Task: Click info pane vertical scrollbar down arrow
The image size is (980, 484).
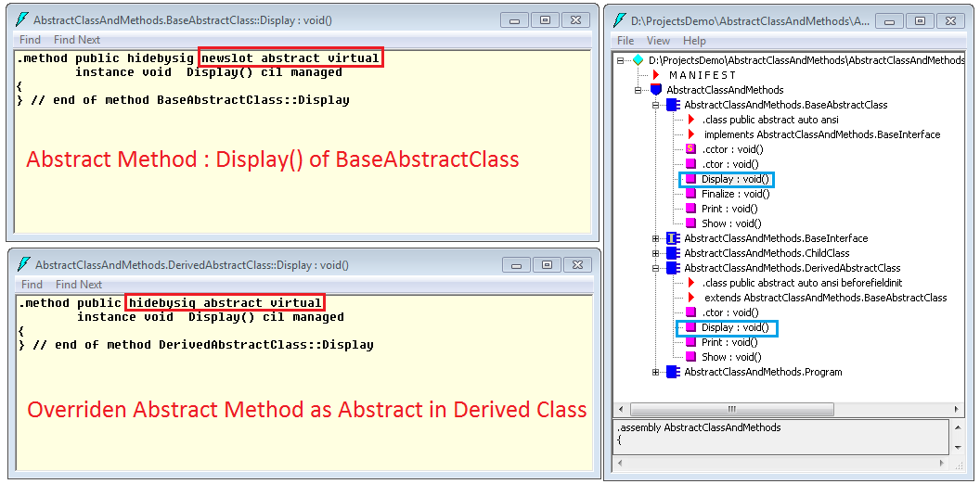Action: coord(958,448)
